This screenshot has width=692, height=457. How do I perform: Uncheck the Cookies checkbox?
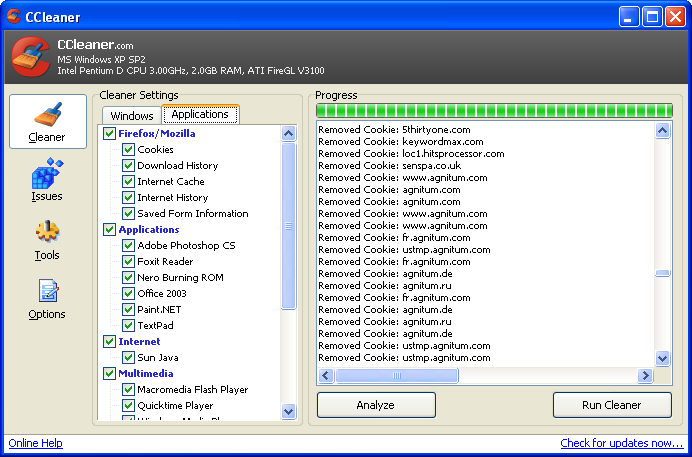128,150
